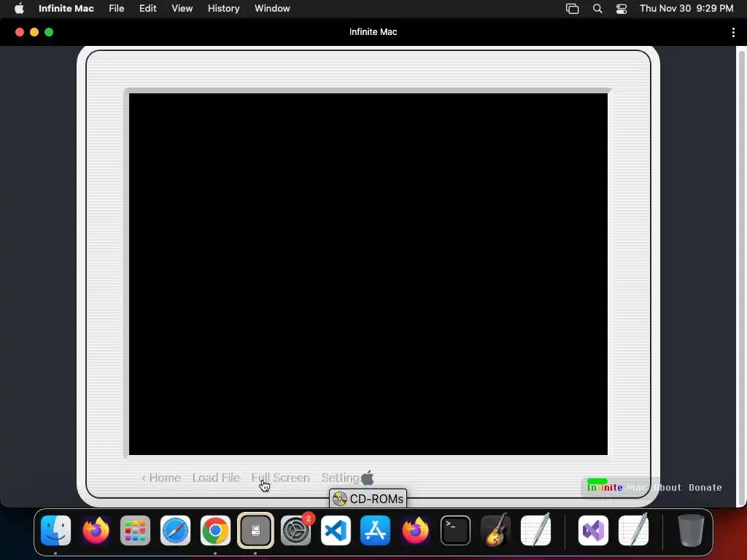
Task: Launch Terminal from the Dock
Action: click(455, 530)
